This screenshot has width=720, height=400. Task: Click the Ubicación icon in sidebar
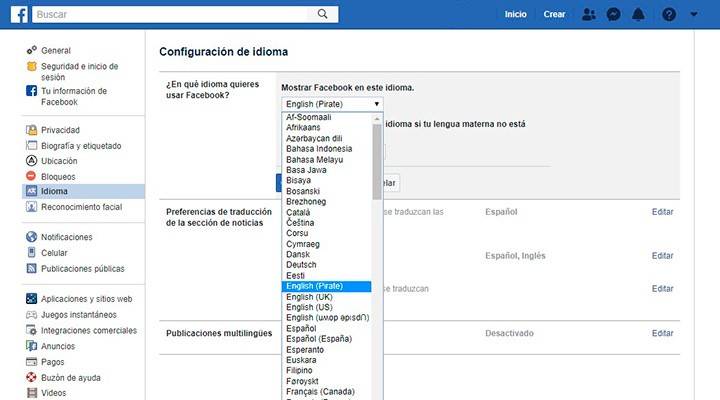pos(31,160)
